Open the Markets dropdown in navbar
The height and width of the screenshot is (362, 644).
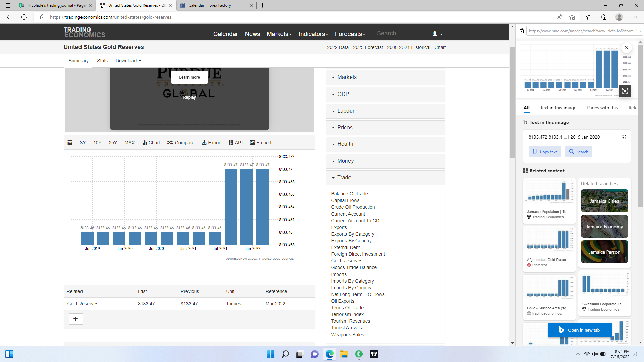pos(279,34)
